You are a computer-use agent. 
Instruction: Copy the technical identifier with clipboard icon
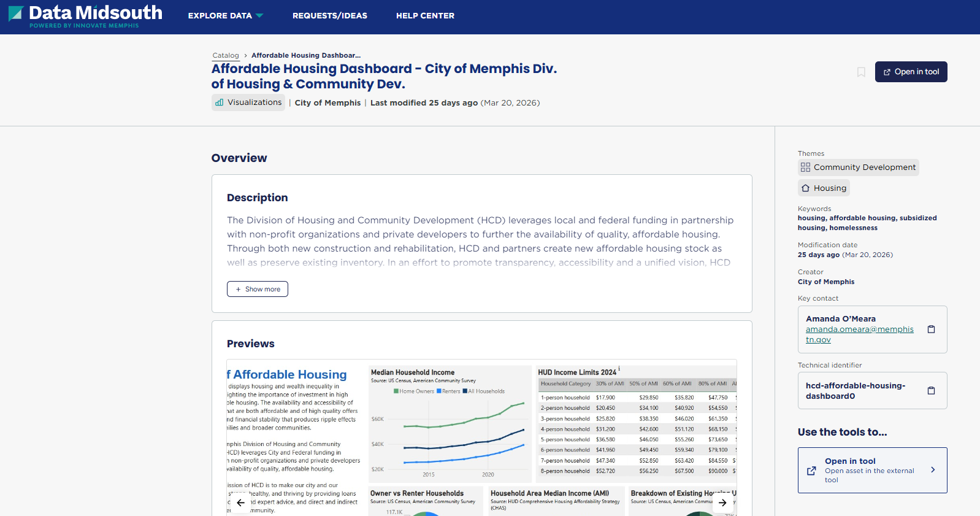click(x=931, y=391)
